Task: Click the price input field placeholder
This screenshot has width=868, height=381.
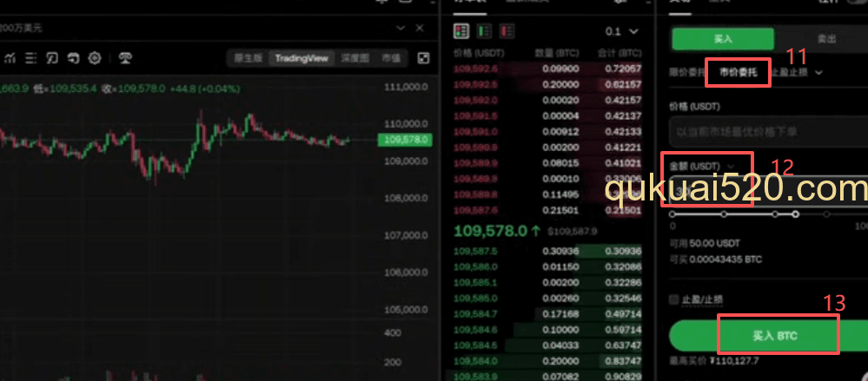Action: (768, 132)
